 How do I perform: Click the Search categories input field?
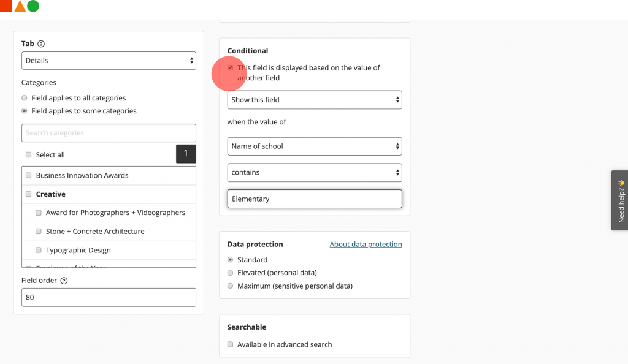pyautogui.click(x=109, y=133)
